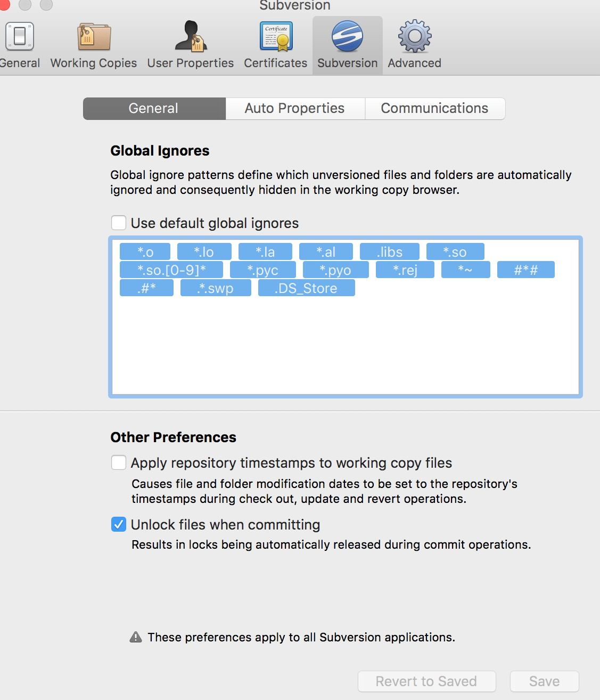Enable Apply repository timestamps checkbox
This screenshot has height=700, width=600.
click(x=119, y=462)
